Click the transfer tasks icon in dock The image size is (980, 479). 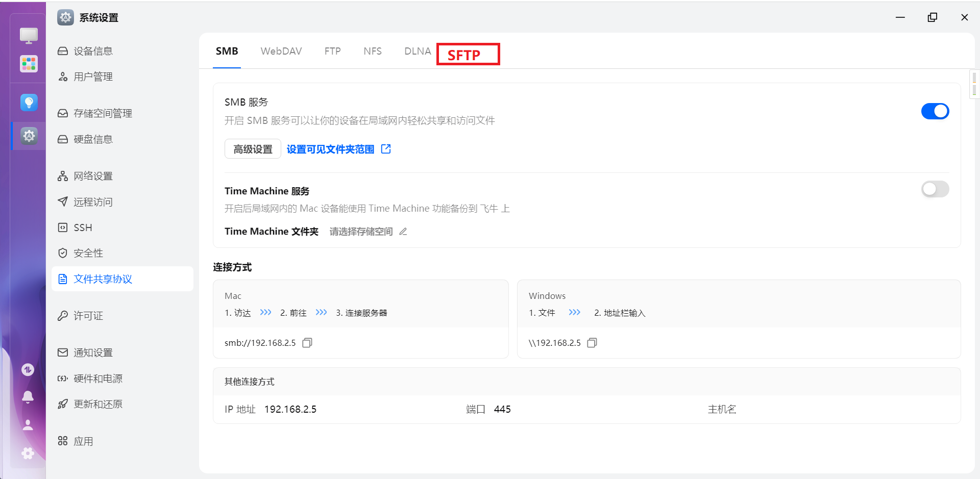pyautogui.click(x=28, y=369)
